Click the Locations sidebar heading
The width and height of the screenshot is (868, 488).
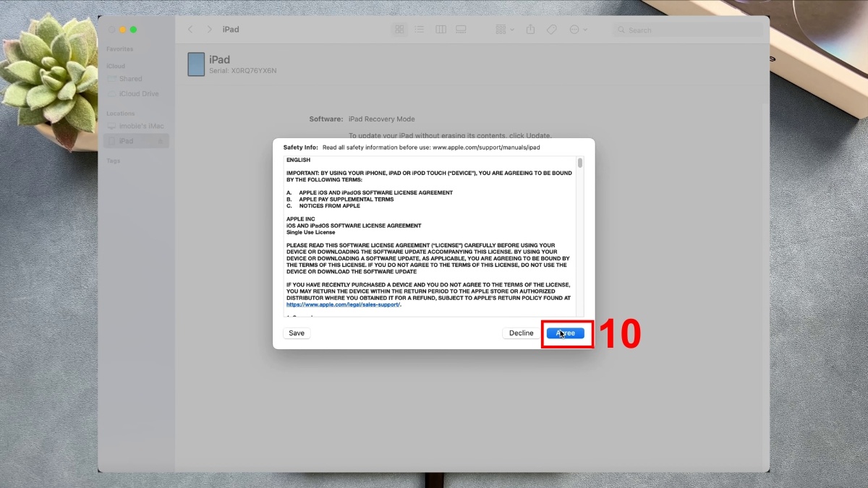tap(120, 114)
